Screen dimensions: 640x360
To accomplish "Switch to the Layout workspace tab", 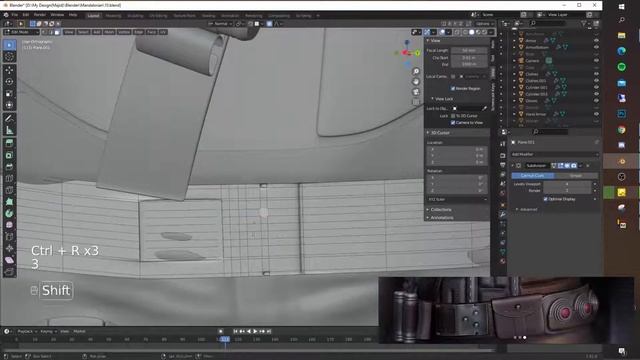I will click(93, 16).
